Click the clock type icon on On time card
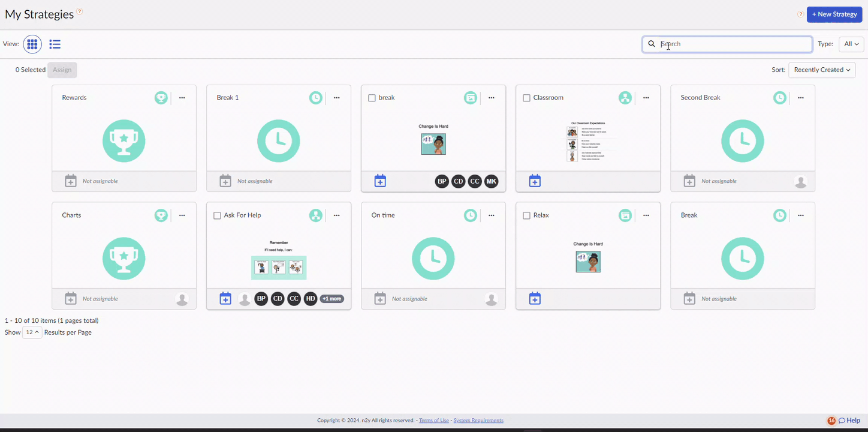The height and width of the screenshot is (432, 868). (471, 215)
